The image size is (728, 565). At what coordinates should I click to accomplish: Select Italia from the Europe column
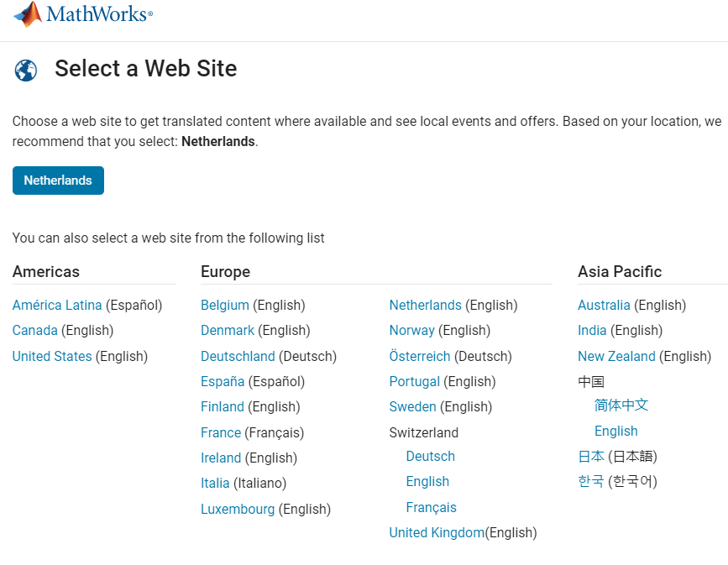click(x=214, y=483)
